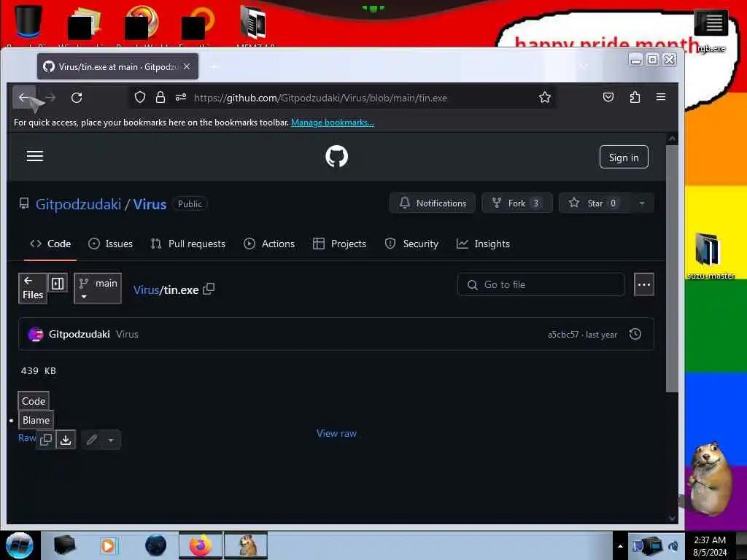Click the Go to file search field
The width and height of the screenshot is (747, 560).
pos(541,285)
